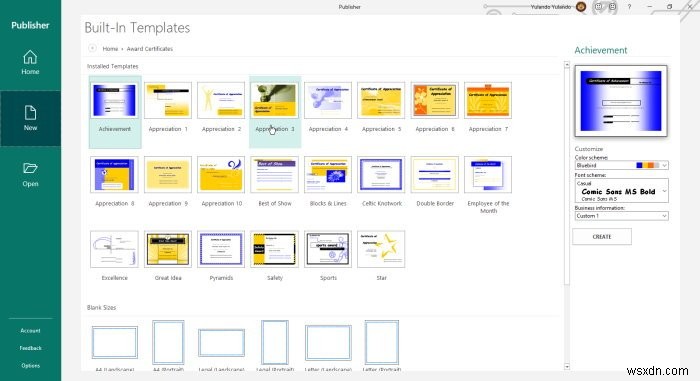Pick the Appreciation 3 template
The width and height of the screenshot is (700, 381).
pos(275,112)
